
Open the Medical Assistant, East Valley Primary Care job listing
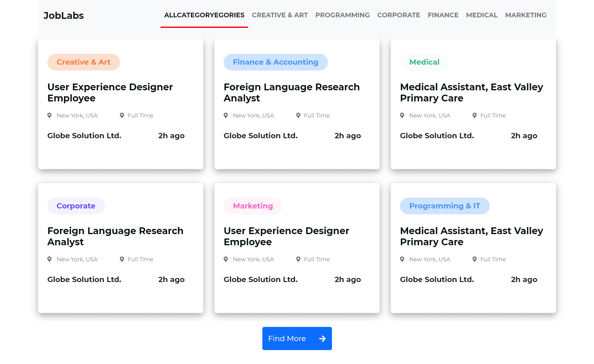point(471,92)
